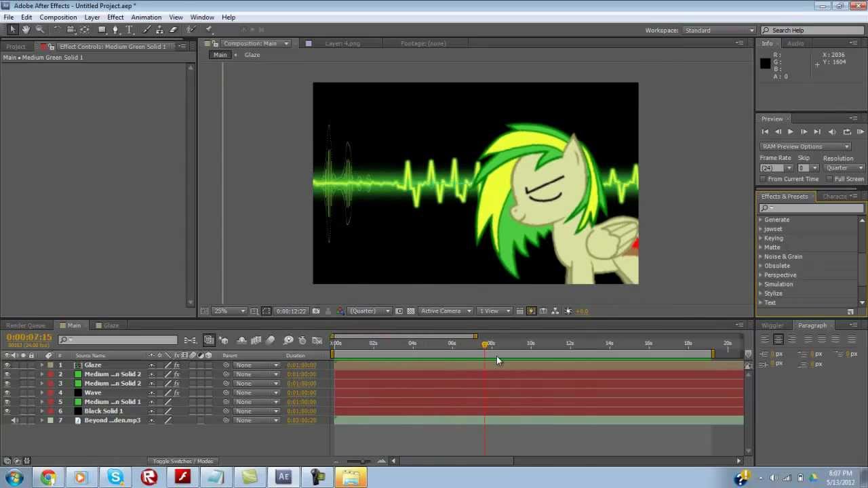
Task: Click the timeline timecode 0:00:07:15
Action: (29, 338)
